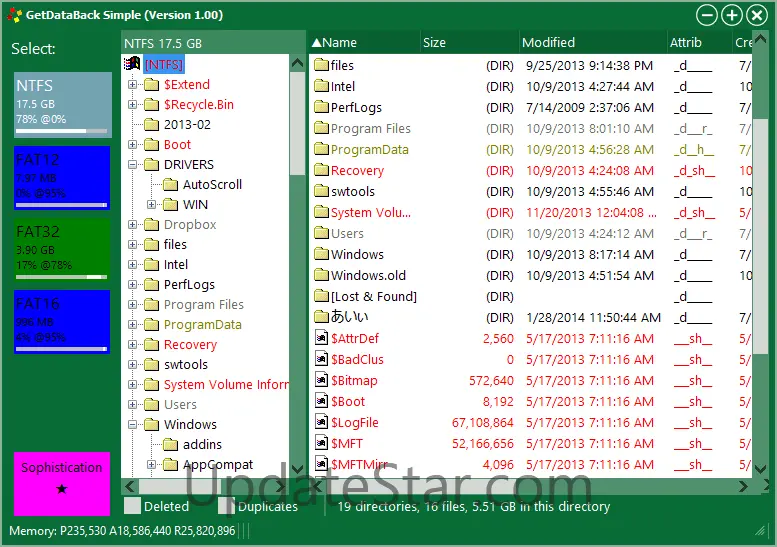Expand the $Extend tree node
This screenshot has width=777, height=547.
click(132, 85)
